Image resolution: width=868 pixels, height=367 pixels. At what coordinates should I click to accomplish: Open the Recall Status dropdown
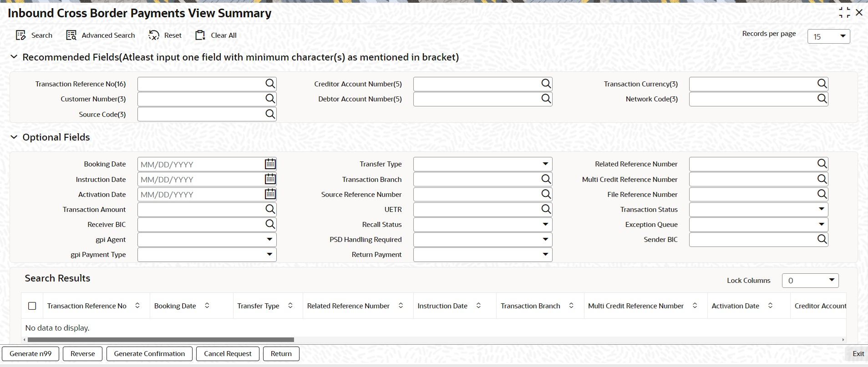[482, 224]
